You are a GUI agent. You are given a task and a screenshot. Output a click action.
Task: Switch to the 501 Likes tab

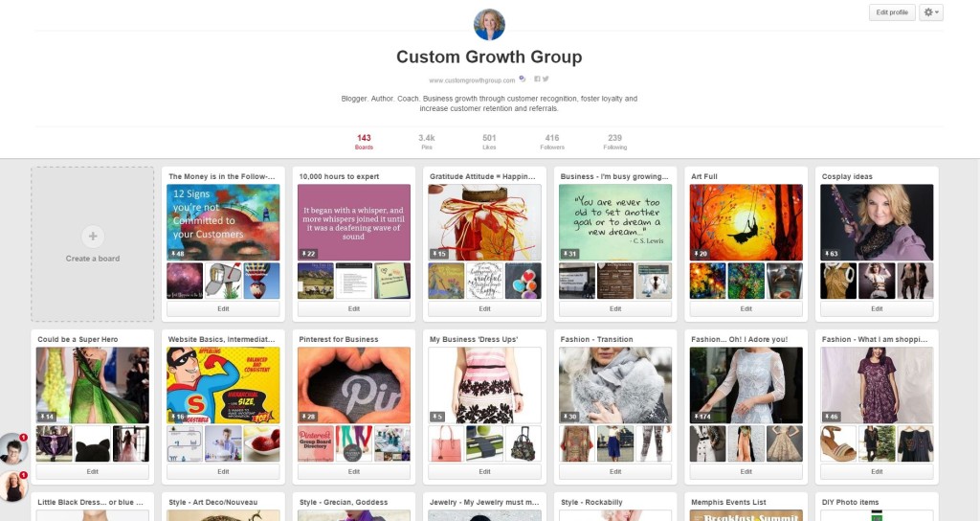point(489,142)
